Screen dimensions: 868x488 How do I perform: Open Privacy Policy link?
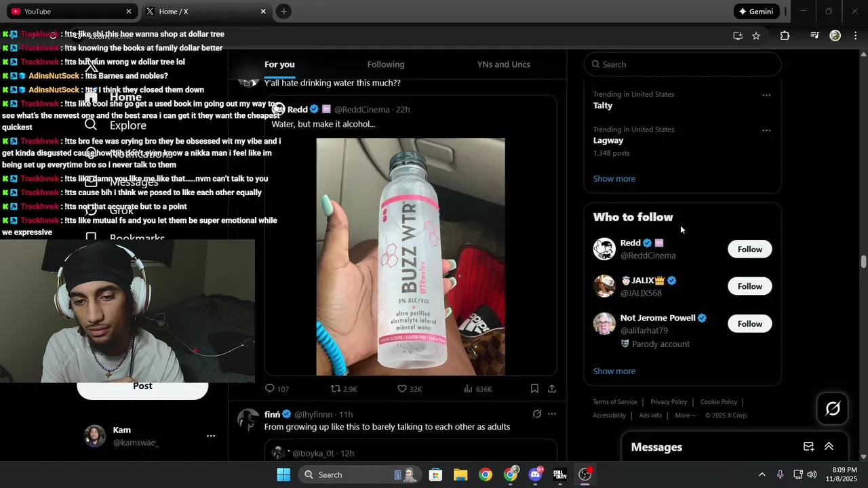(669, 402)
